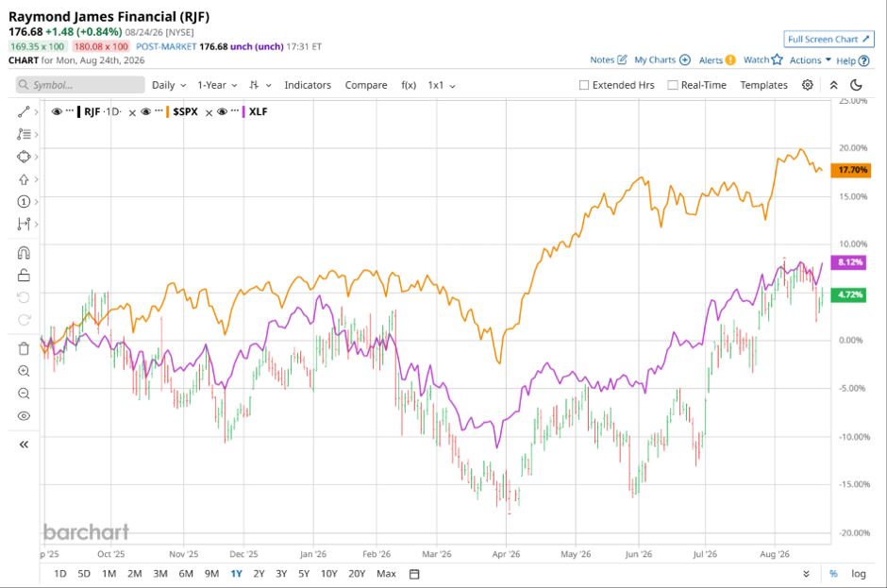Open the Indicators menu
Screen dimensions: 887x588
(x=308, y=85)
